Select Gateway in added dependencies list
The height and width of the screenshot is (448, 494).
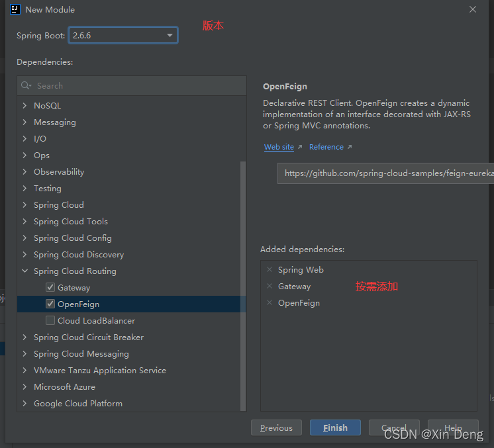point(294,286)
